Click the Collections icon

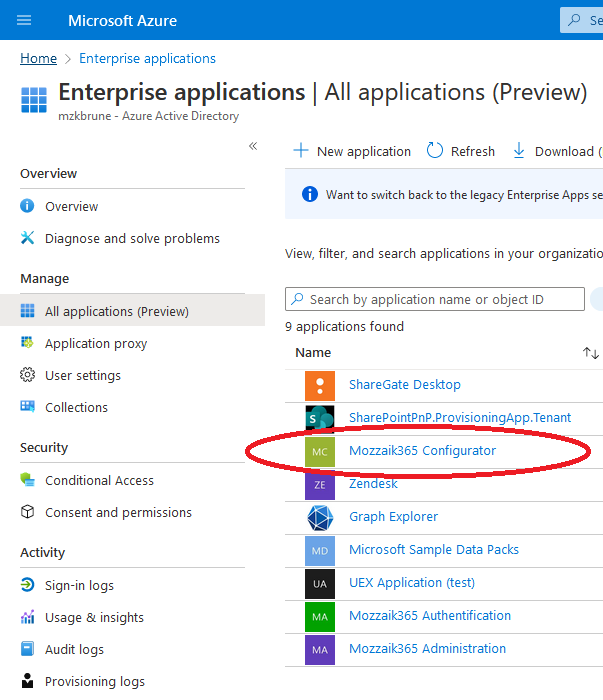point(27,407)
